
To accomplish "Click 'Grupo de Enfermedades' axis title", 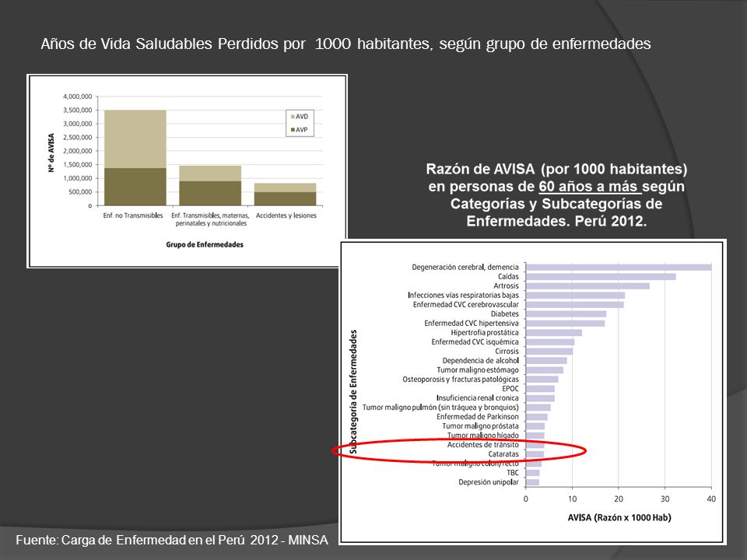I will tap(205, 244).
